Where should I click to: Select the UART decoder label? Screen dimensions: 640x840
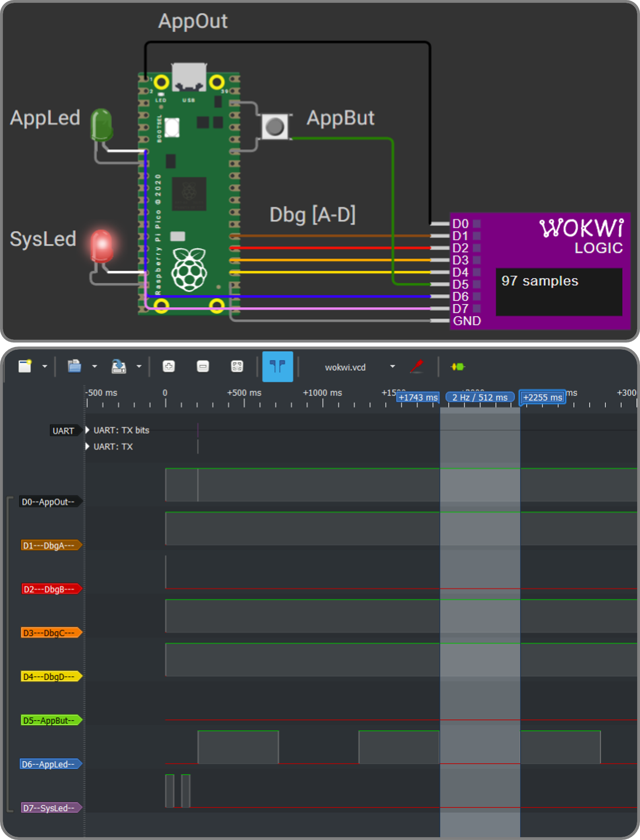63,431
